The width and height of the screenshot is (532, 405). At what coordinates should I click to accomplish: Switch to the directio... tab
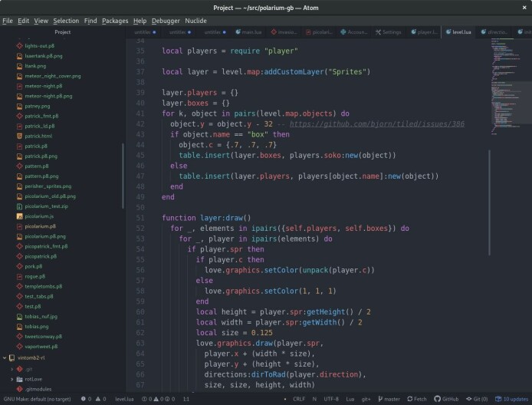[494, 32]
